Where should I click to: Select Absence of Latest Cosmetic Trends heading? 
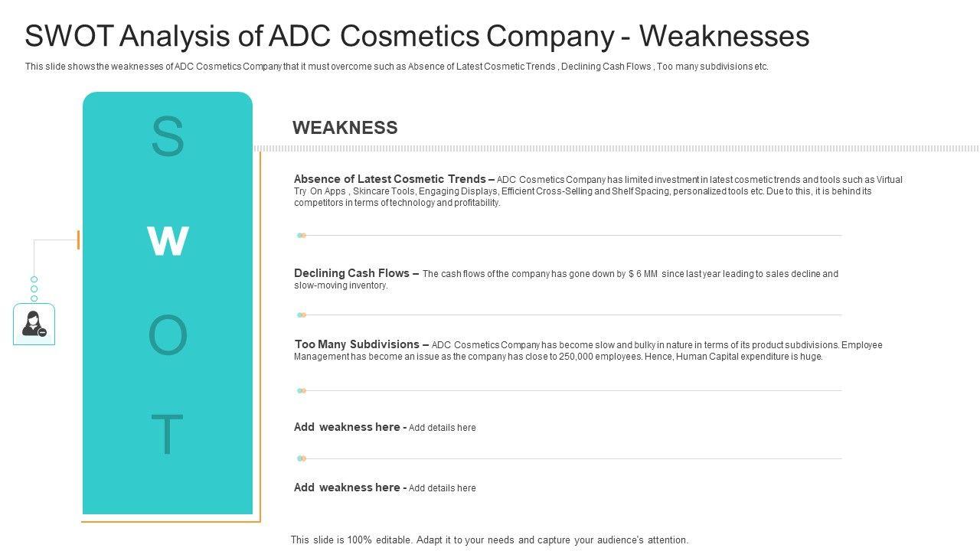pos(390,179)
